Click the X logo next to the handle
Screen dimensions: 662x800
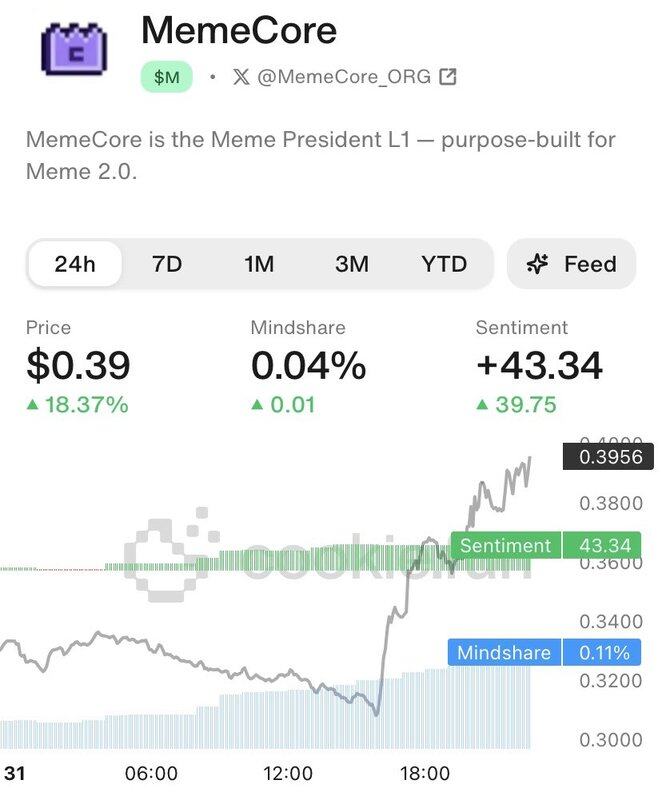click(241, 77)
